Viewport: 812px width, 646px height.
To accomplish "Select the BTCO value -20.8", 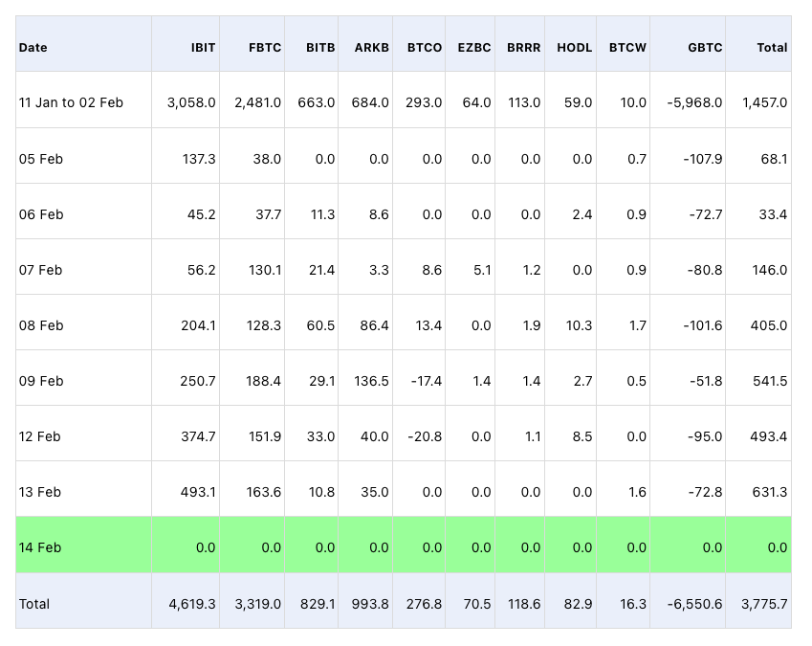I will [x=425, y=436].
